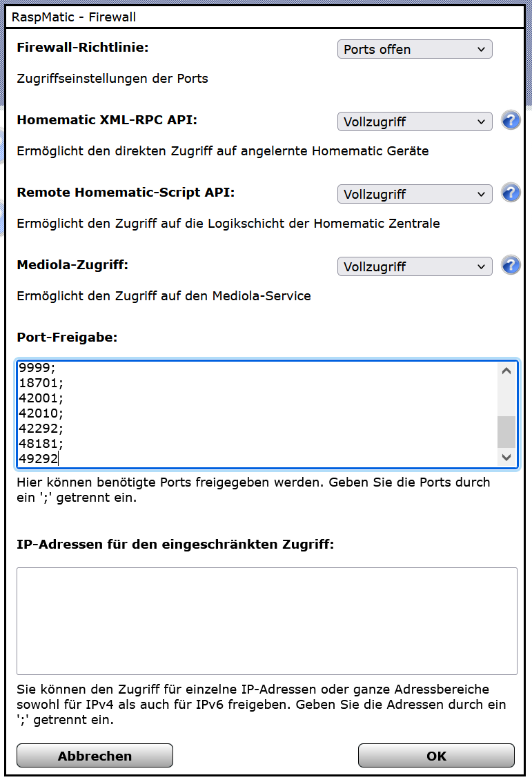
Task: Click into the restricted-access IP addresses field
Action: click(266, 620)
